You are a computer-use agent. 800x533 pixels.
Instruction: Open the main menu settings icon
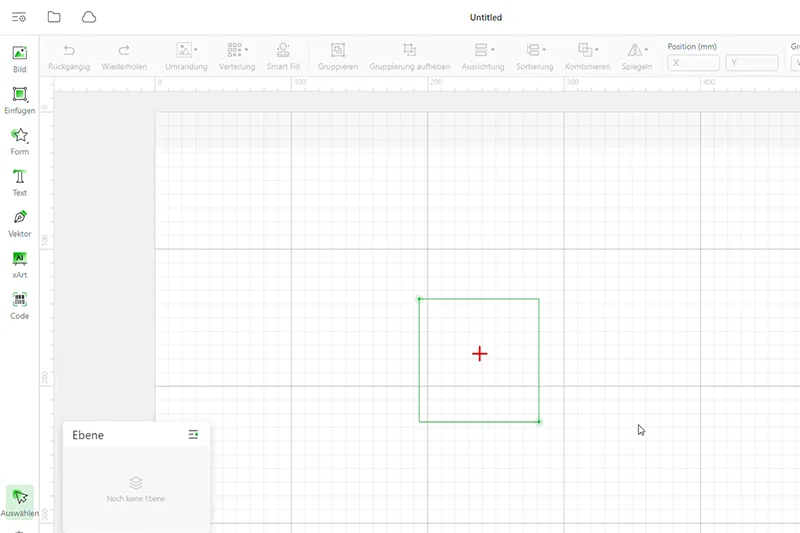click(19, 17)
